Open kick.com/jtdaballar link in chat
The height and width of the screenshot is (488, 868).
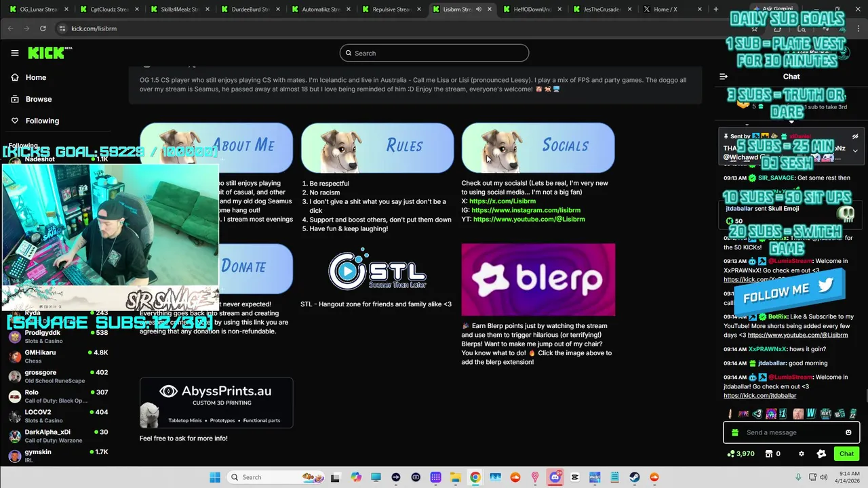[759, 396]
